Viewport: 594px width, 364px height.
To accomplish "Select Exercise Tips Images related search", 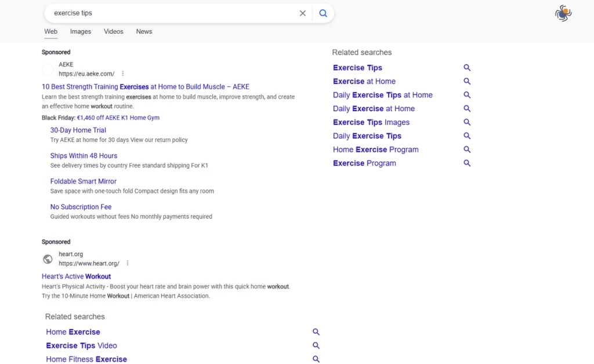I will point(371,122).
